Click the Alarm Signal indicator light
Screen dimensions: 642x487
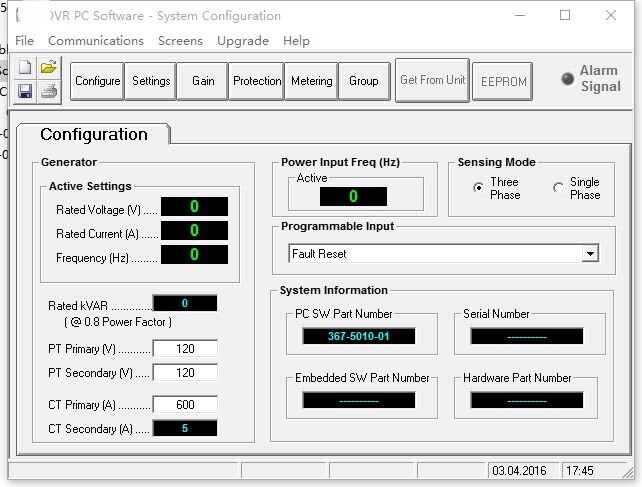click(567, 79)
